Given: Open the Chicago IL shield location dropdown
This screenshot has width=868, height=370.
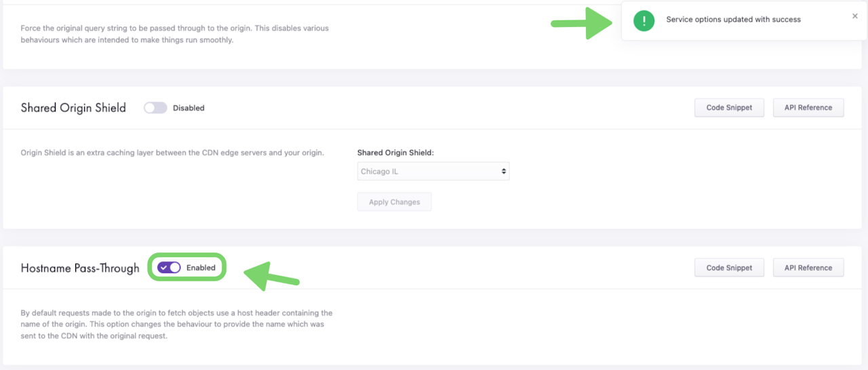Looking at the screenshot, I should (x=433, y=172).
